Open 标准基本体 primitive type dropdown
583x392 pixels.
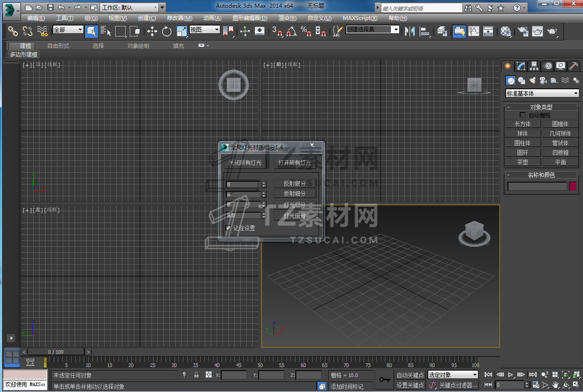click(542, 93)
